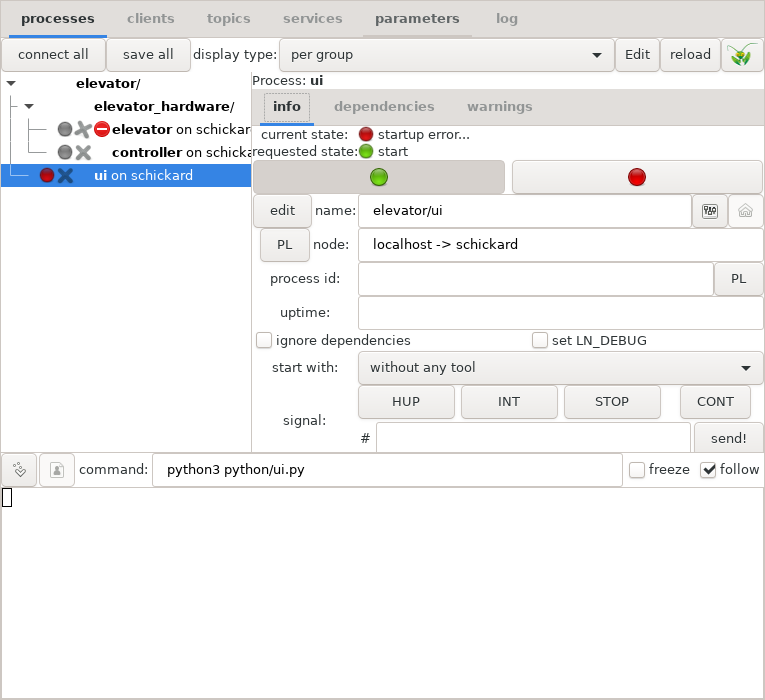
Task: Open the start with dropdown
Action: 561,368
